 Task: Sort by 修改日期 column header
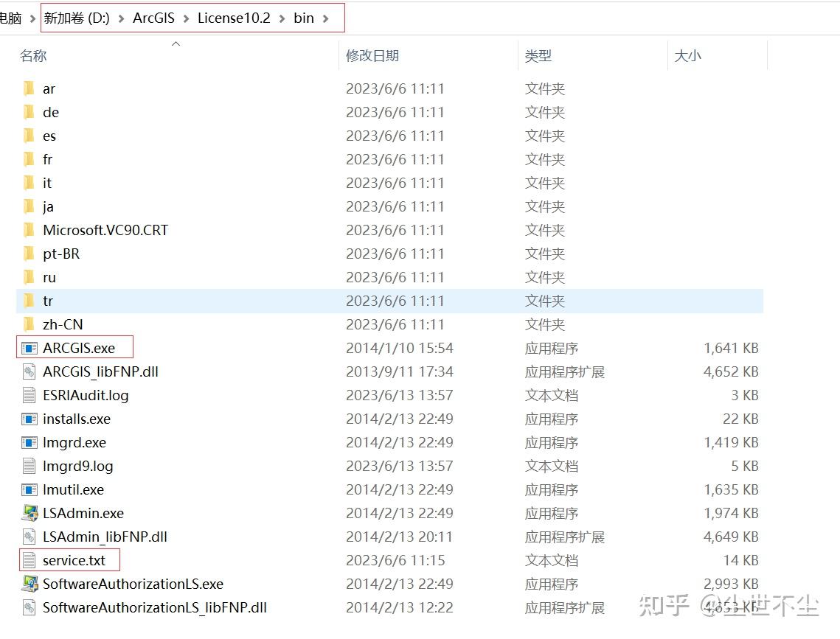(372, 56)
